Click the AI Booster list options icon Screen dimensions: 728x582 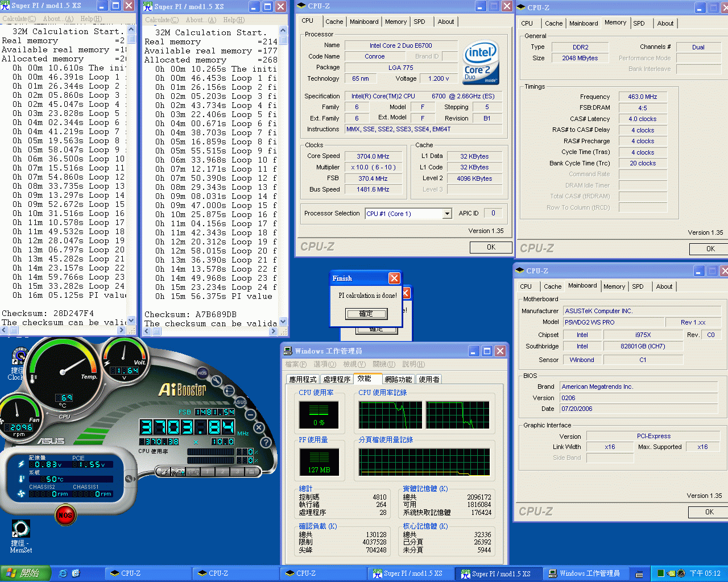click(x=229, y=390)
